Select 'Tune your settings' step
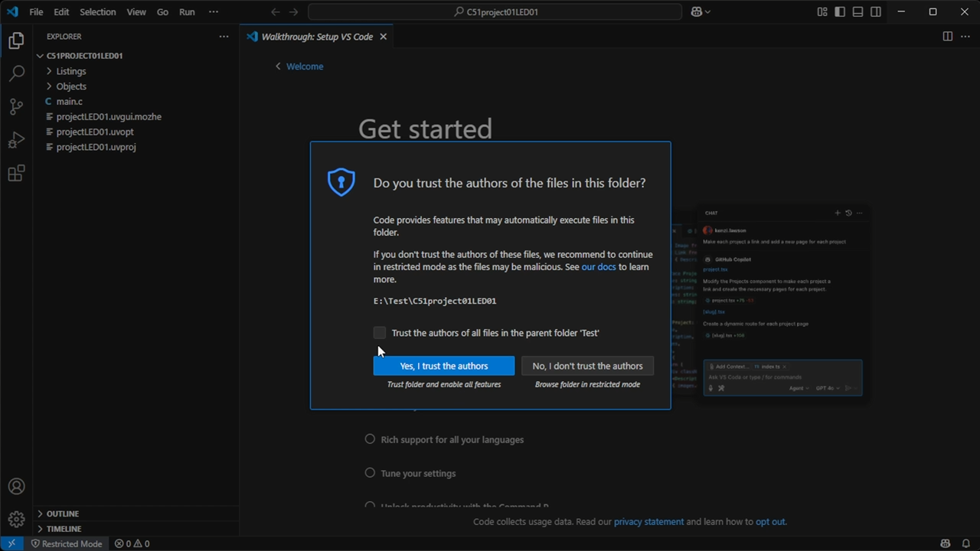This screenshot has width=980, height=551. tap(410, 473)
